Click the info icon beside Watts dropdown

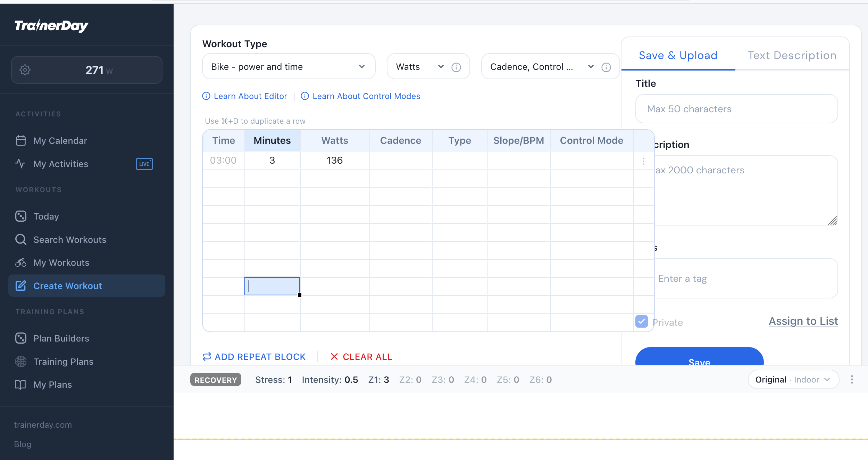pos(456,67)
